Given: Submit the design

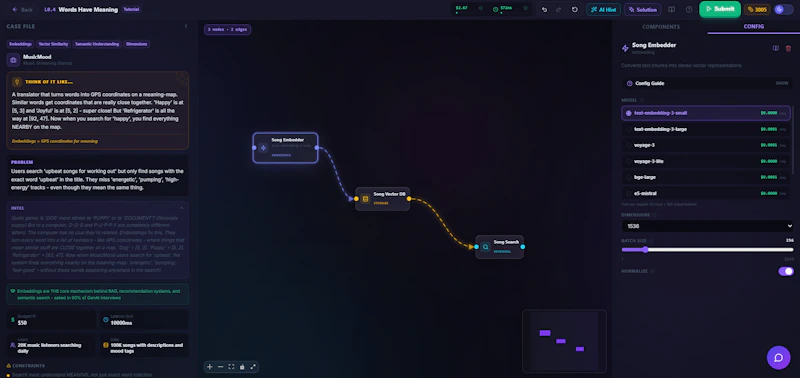Looking at the screenshot, I should click(719, 9).
